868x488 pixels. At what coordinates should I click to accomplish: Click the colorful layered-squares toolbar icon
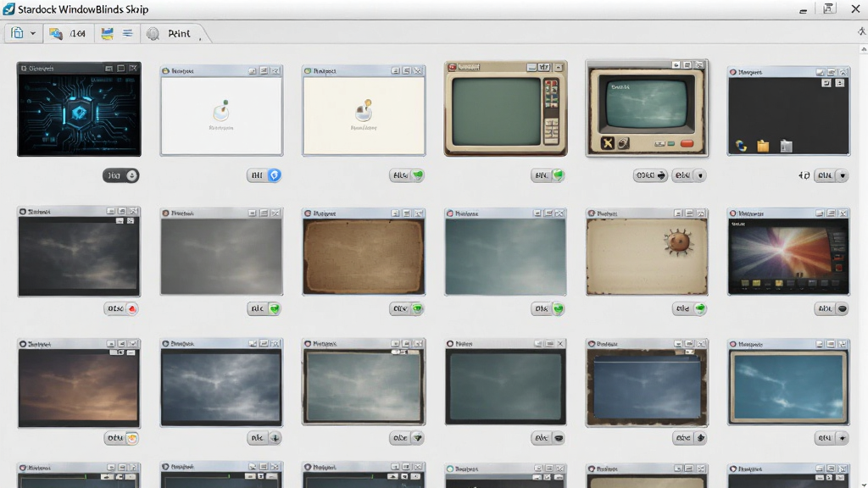pyautogui.click(x=107, y=34)
